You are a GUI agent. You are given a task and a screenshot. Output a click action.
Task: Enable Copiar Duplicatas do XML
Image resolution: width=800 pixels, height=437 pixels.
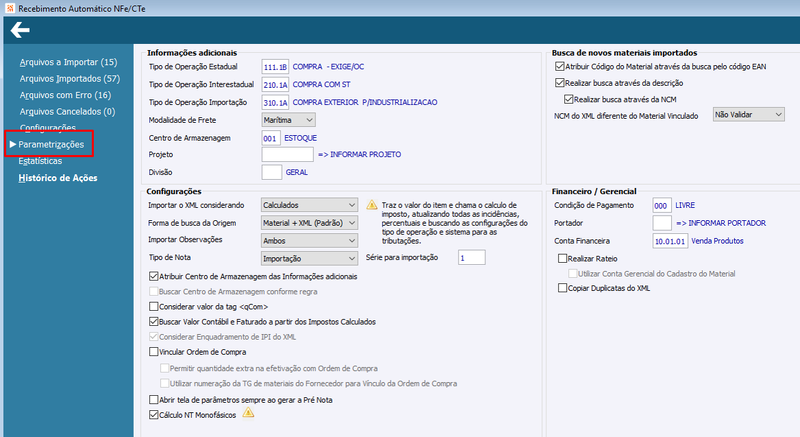coord(562,288)
